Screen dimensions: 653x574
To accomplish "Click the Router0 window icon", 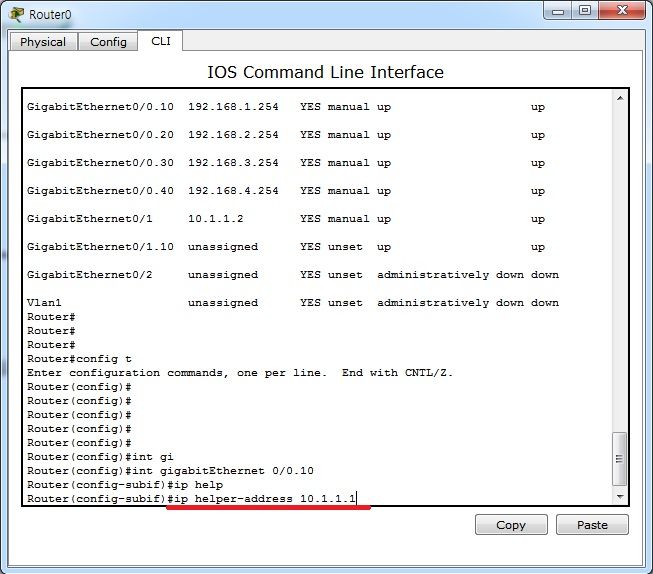I will click(17, 15).
